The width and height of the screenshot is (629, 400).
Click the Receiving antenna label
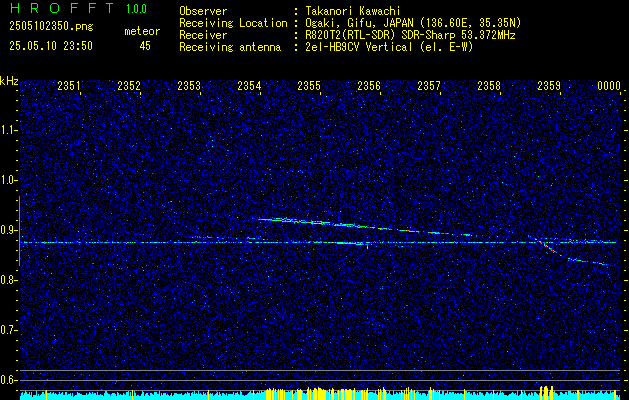230,47
